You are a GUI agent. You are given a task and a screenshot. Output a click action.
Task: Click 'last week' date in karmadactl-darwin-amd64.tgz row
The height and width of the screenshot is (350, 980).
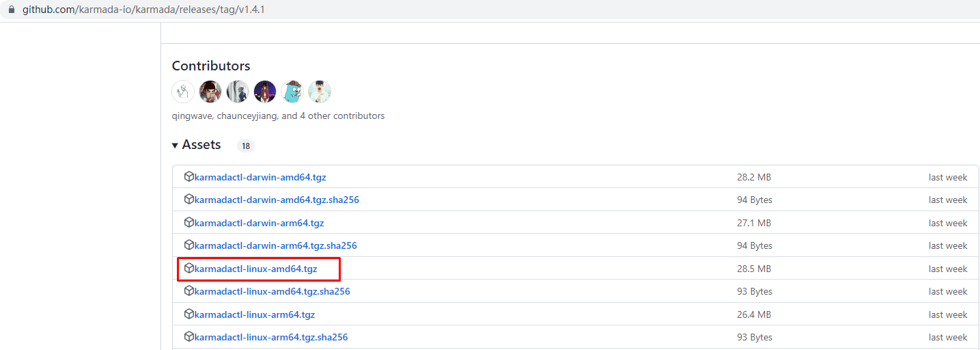coord(948,177)
